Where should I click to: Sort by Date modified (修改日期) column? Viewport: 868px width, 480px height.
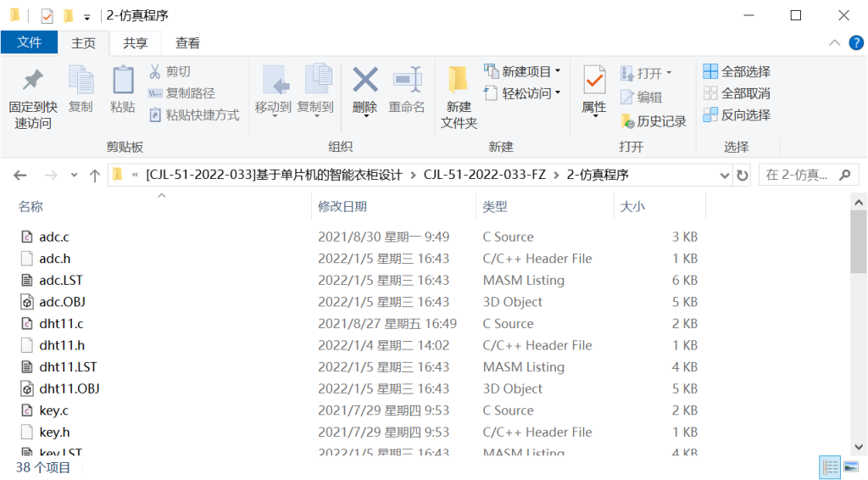click(x=342, y=207)
